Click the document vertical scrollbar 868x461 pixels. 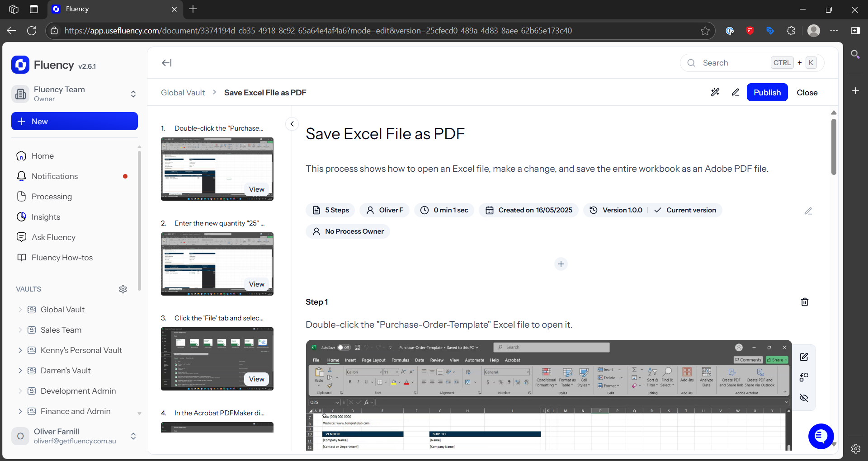tap(834, 146)
